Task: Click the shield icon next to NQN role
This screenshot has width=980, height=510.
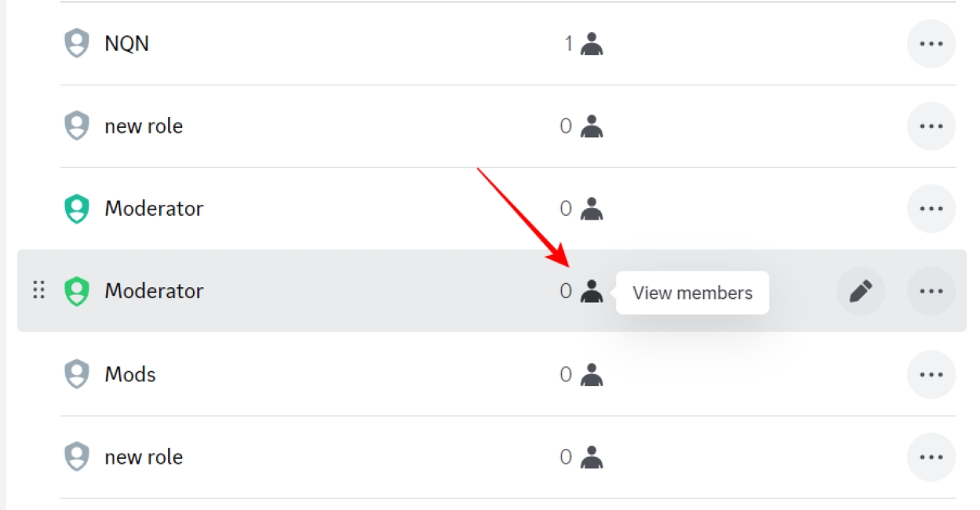Action: pos(77,43)
